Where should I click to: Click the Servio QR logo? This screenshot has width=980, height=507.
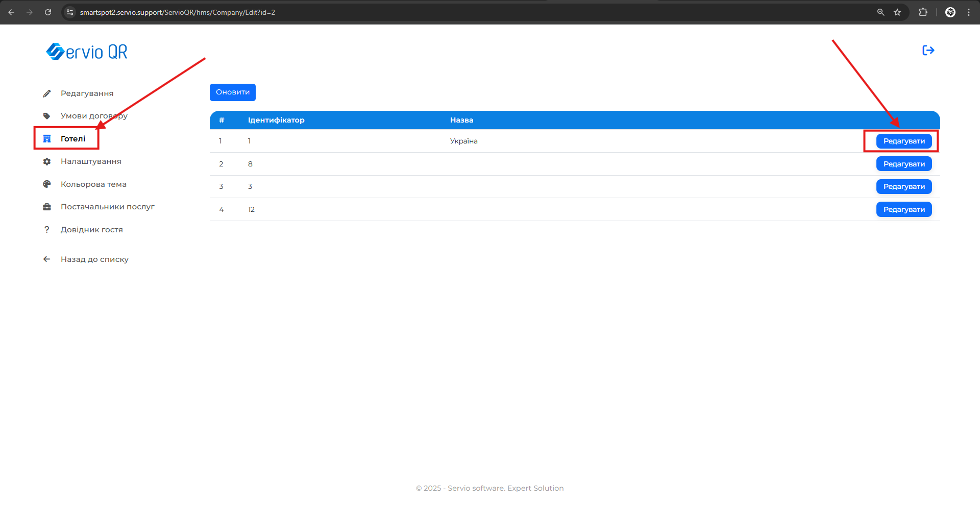[x=87, y=52]
